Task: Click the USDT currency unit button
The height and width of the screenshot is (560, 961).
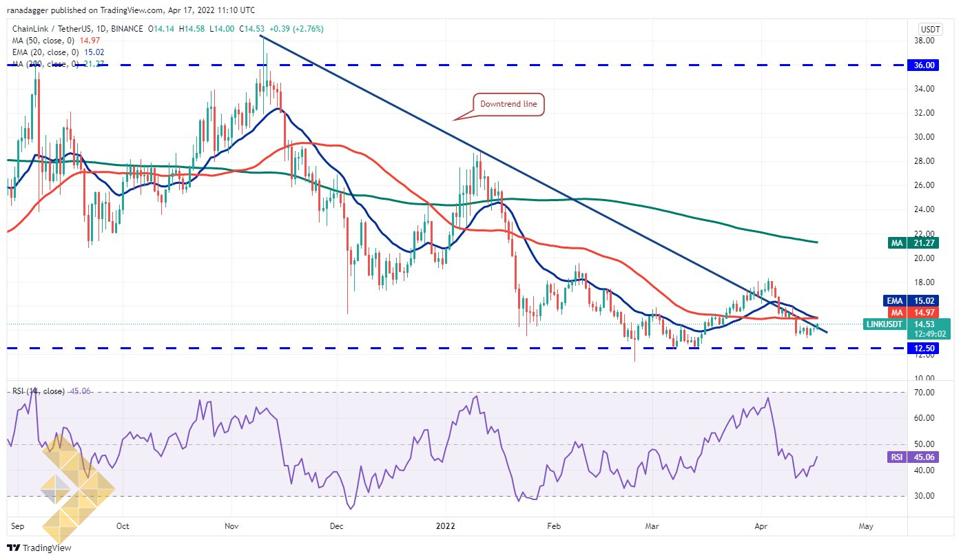Action: (931, 28)
